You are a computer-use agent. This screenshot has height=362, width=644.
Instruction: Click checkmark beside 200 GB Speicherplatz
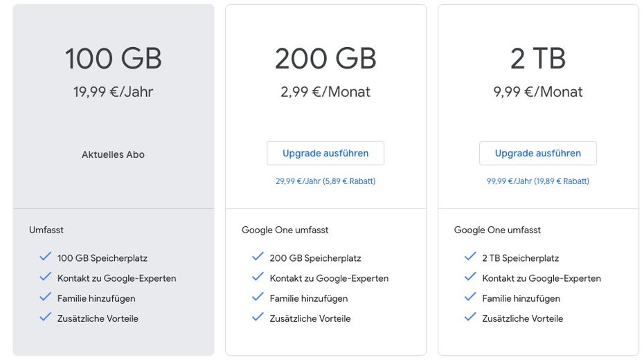(x=258, y=257)
